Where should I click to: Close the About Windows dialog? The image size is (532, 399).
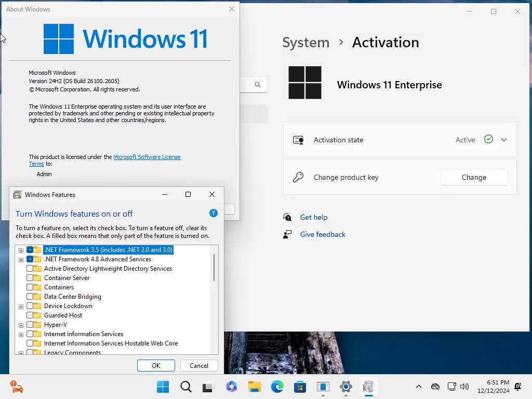(x=232, y=9)
